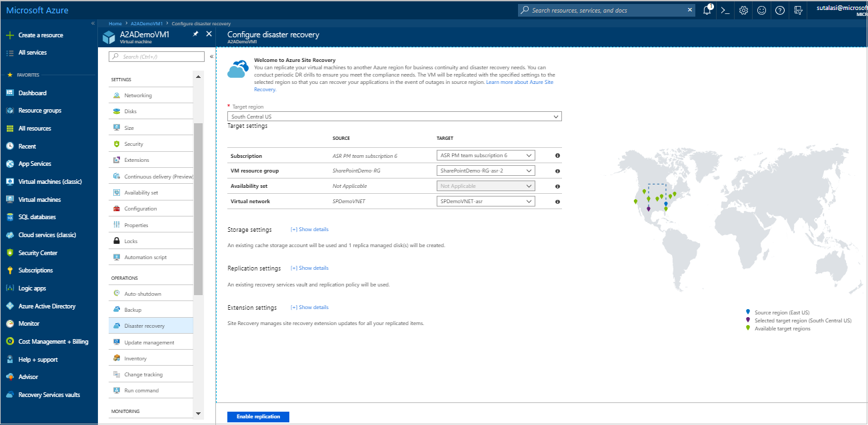Expand the Target region dropdown

[395, 117]
